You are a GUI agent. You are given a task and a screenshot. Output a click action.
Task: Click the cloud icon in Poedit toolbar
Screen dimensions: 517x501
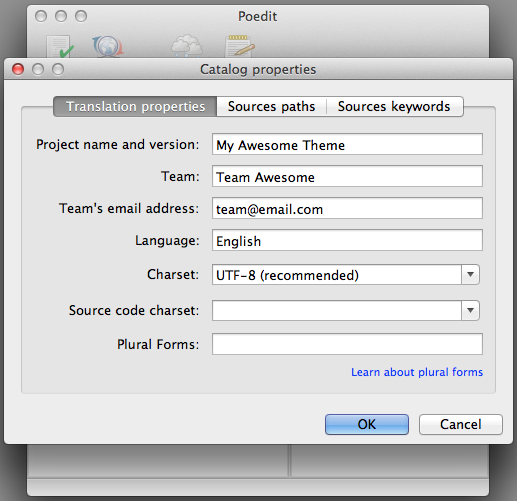pos(187,46)
